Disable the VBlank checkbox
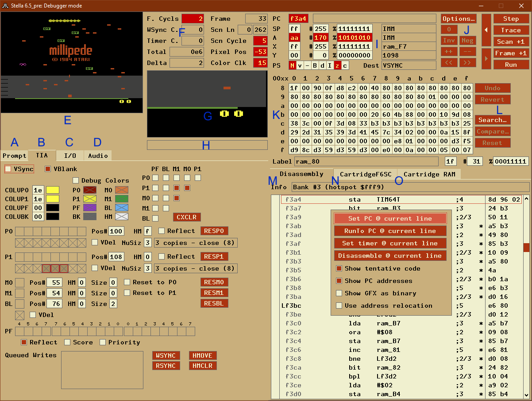This screenshot has width=532, height=401. click(48, 169)
